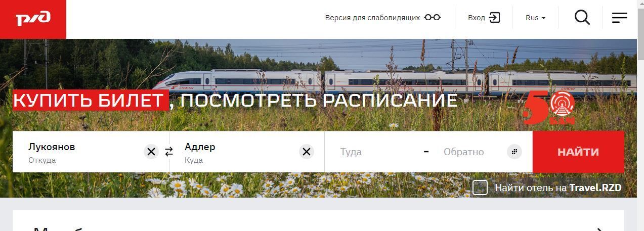The width and height of the screenshot is (644, 231).
Task: Click the RZD red logo
Action: click(x=33, y=19)
